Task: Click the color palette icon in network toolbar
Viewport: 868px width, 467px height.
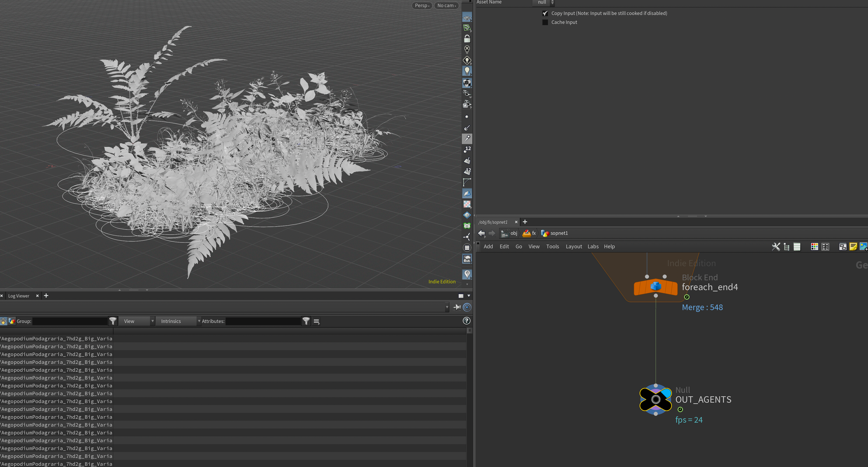Action: [x=814, y=247]
